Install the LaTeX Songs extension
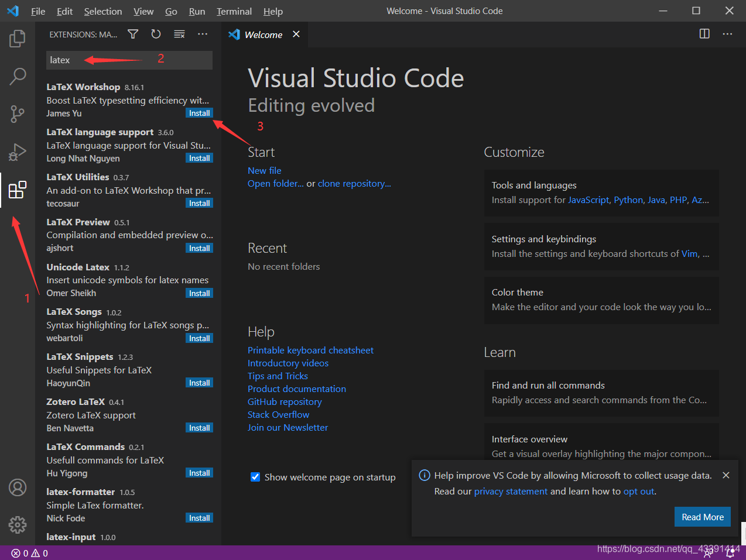746x560 pixels. pyautogui.click(x=199, y=338)
